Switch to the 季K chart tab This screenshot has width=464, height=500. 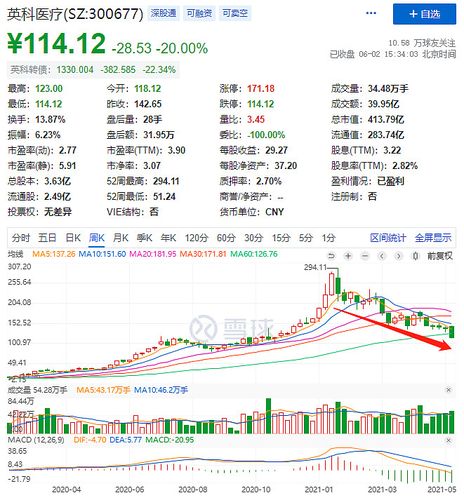tap(144, 238)
